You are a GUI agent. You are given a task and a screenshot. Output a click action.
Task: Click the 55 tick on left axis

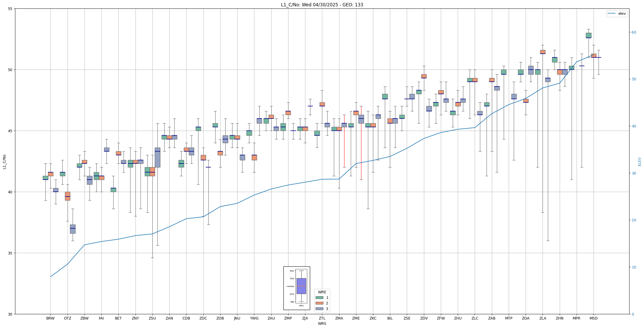click(10, 9)
